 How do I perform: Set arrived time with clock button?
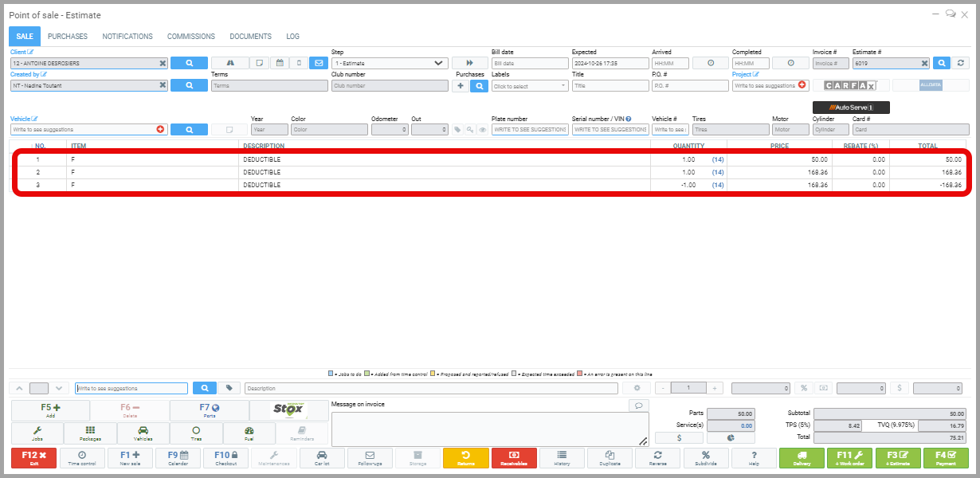tap(709, 63)
